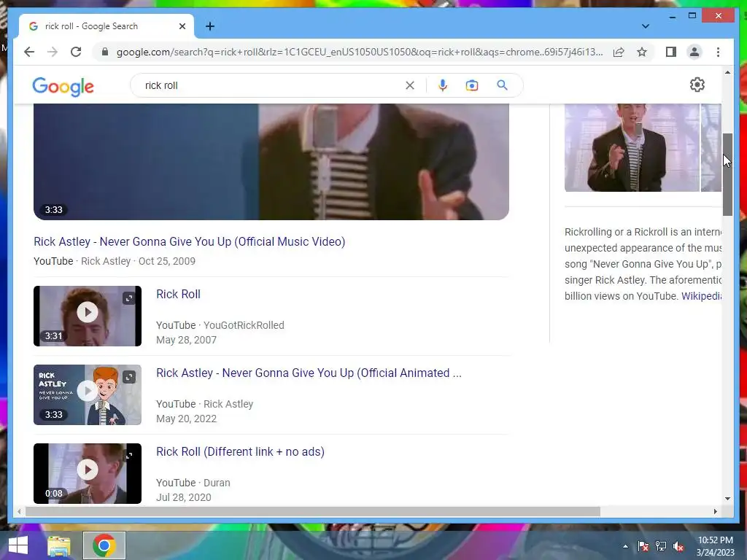Click the horizontal scrollbar right arrow

(715, 511)
